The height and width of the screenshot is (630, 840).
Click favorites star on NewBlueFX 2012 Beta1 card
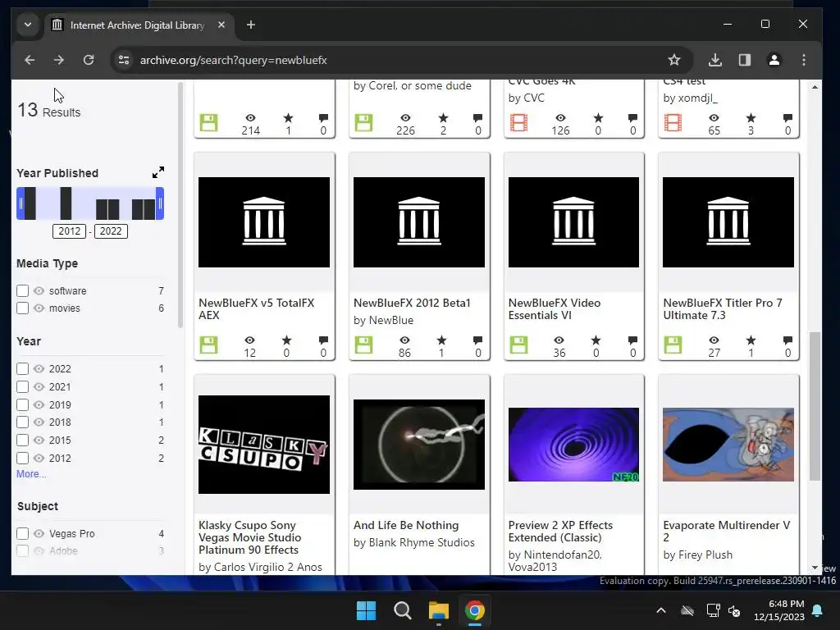[441, 340]
